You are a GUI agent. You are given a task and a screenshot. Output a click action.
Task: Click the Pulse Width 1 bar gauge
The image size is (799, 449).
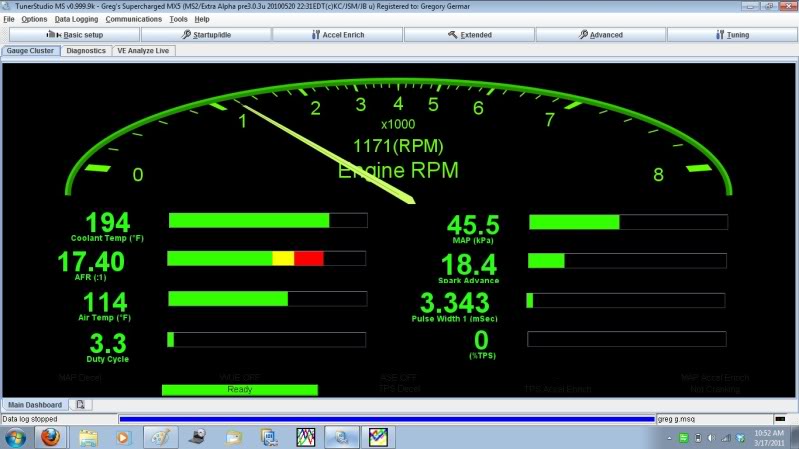click(x=626, y=301)
